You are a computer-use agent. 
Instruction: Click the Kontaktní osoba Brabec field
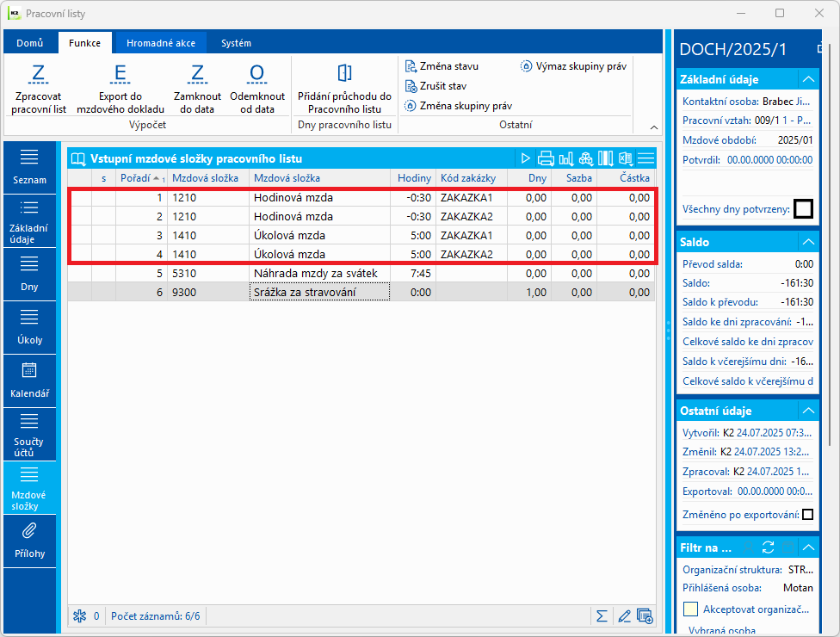(x=746, y=102)
